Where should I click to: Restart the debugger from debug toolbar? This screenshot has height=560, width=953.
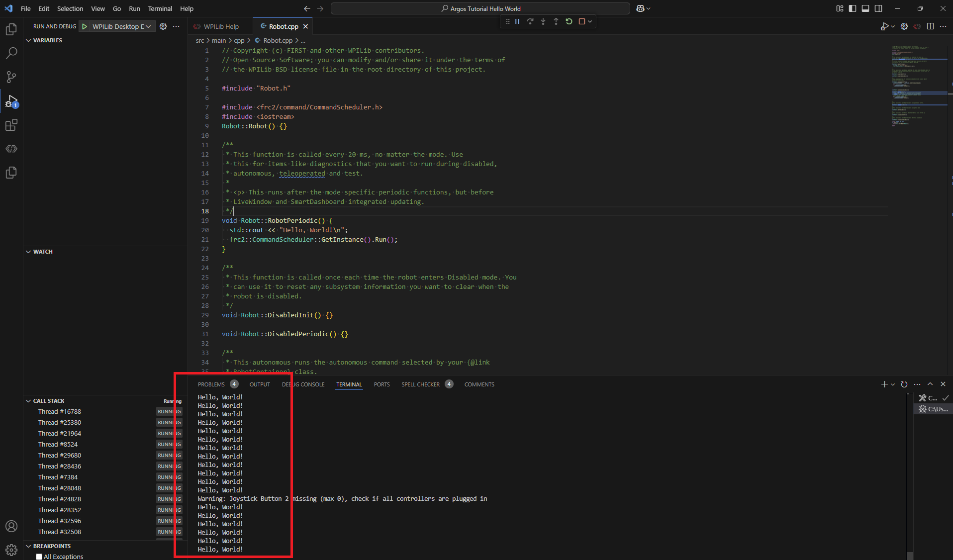point(569,21)
